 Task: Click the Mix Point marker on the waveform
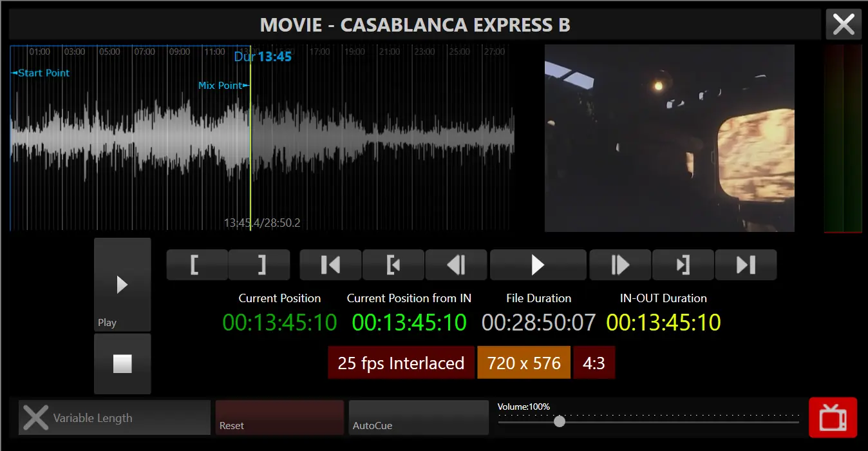223,85
